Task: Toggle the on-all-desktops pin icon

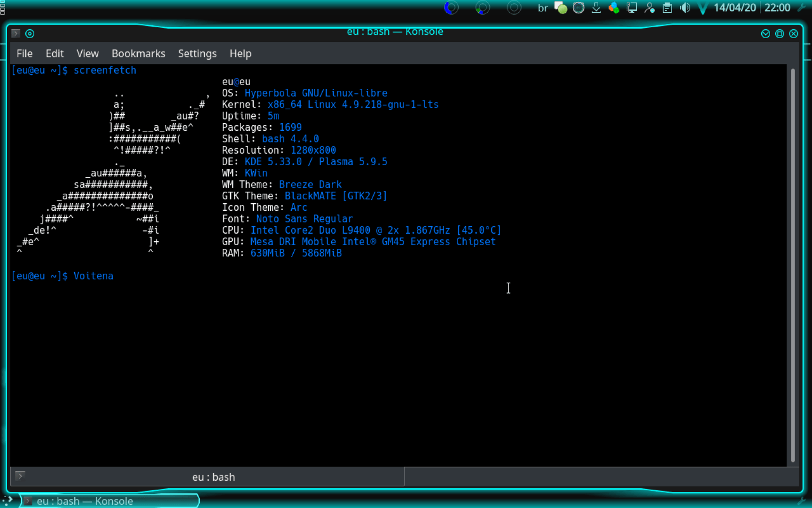Action: [30, 33]
